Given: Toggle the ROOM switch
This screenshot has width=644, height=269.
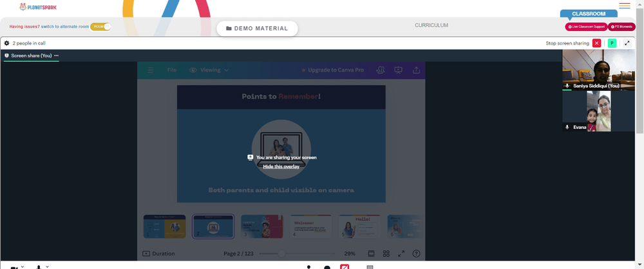Looking at the screenshot, I should coord(101,26).
